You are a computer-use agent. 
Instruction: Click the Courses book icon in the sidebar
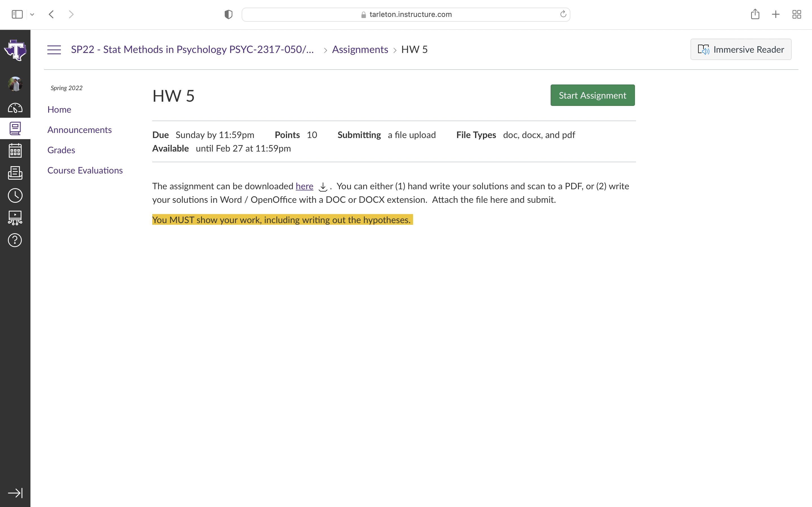[x=15, y=128]
